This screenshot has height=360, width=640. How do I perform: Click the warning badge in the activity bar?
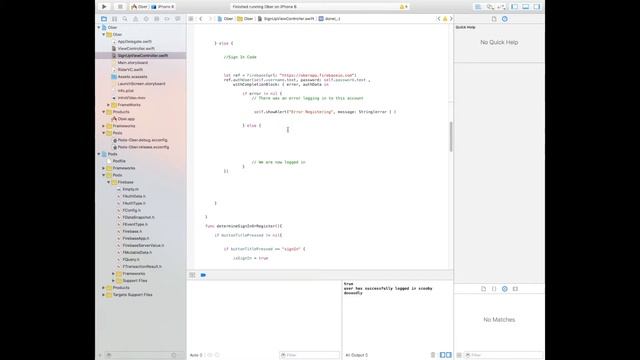click(x=403, y=7)
